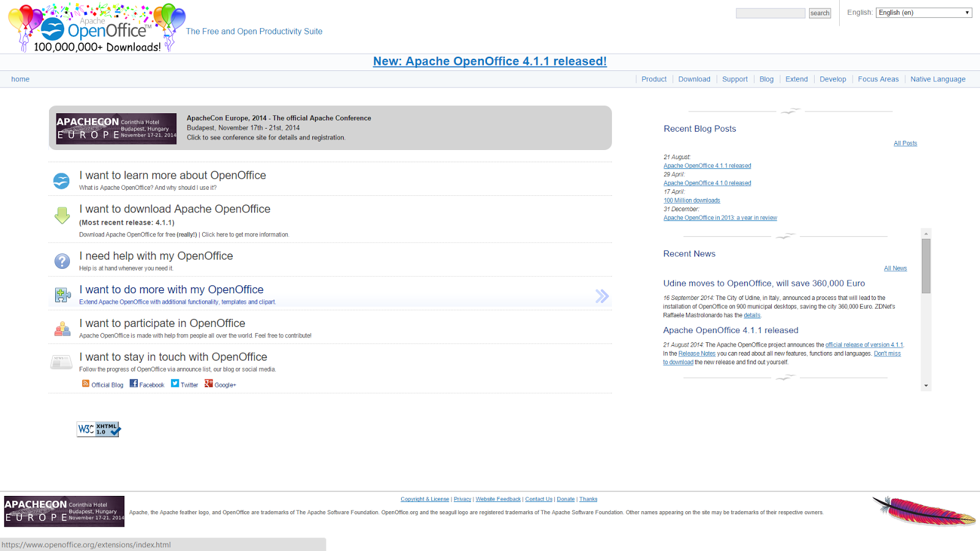
Task: Click the Apache OpenOffice logo
Action: pyautogui.click(x=97, y=28)
